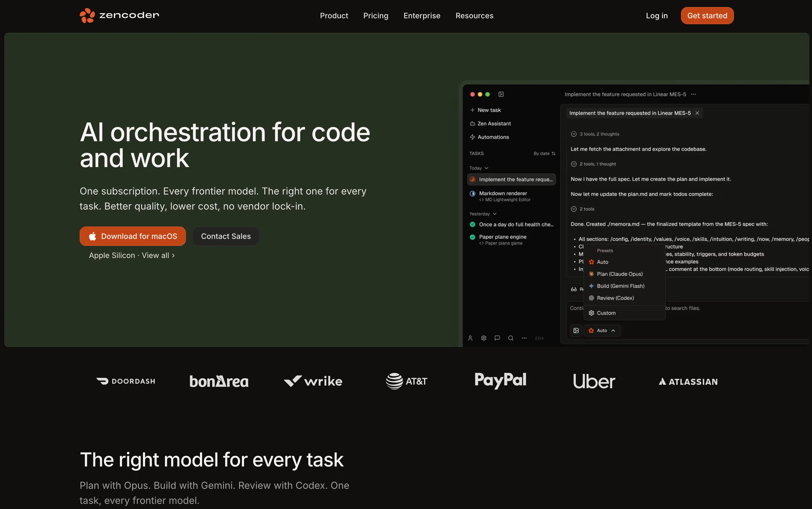
Task: Click the New task plus icon
Action: pyautogui.click(x=472, y=110)
